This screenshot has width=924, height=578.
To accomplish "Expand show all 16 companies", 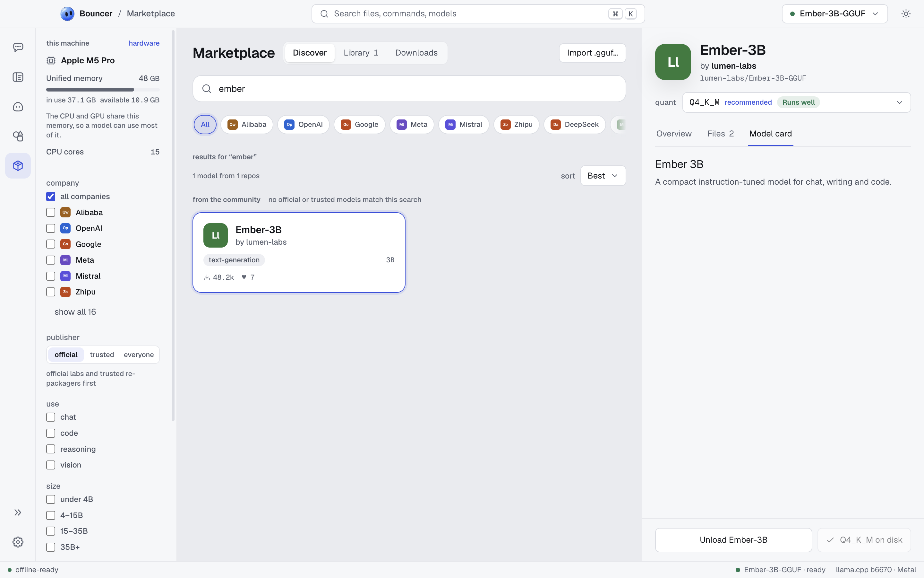I will tap(75, 312).
